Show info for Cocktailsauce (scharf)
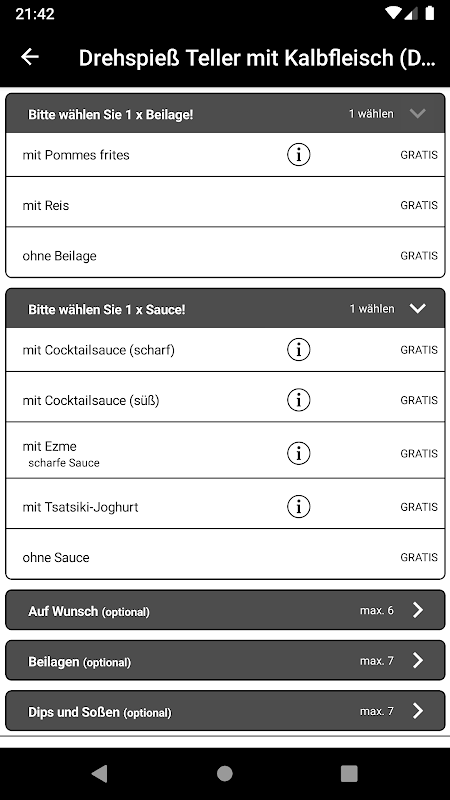This screenshot has height=800, width=450. tap(298, 349)
